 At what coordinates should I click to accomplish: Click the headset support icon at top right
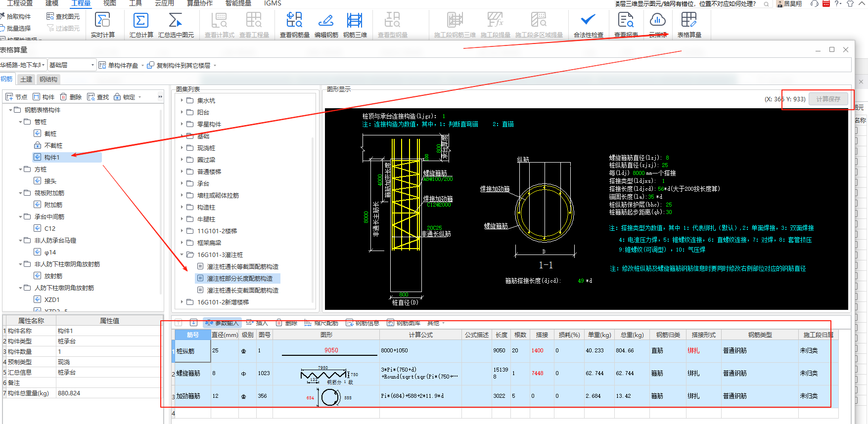pos(814,3)
